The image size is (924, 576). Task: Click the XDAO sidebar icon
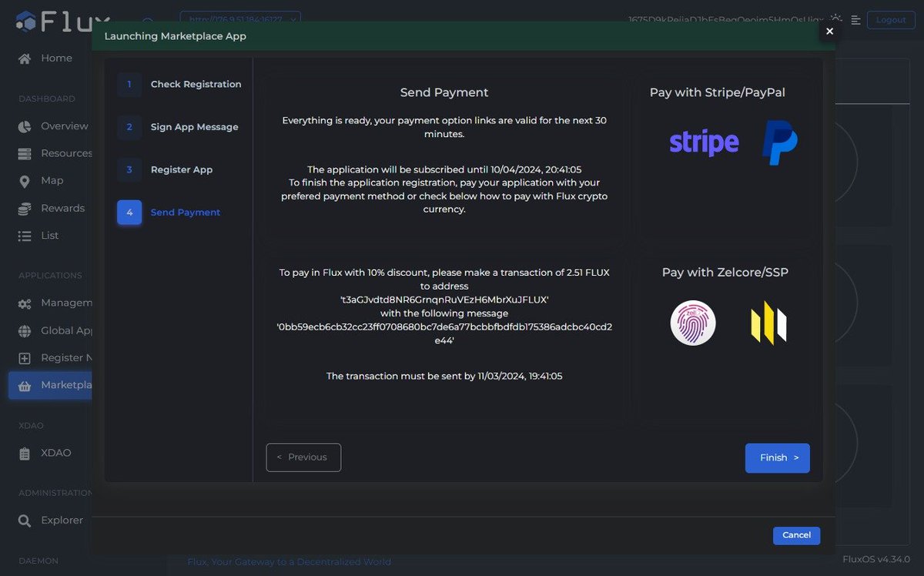[25, 452]
